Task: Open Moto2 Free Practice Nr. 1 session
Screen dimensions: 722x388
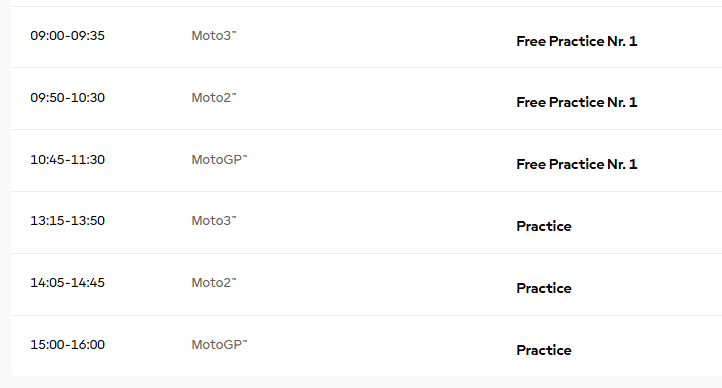Action: point(576,102)
